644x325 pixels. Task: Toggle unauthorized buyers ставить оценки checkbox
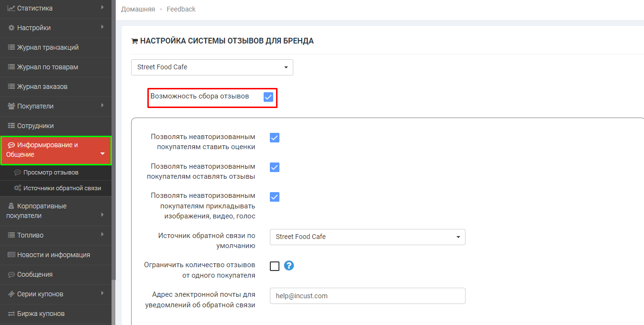pyautogui.click(x=275, y=138)
